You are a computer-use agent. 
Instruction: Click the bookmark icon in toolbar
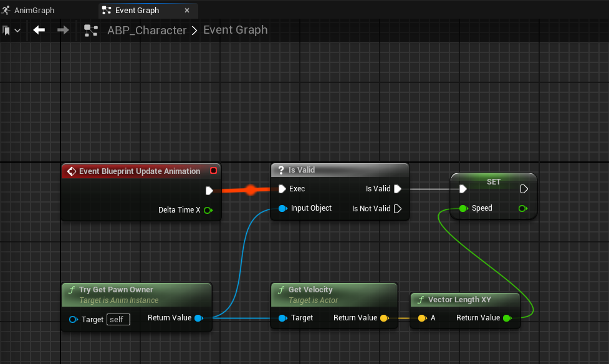coord(6,31)
